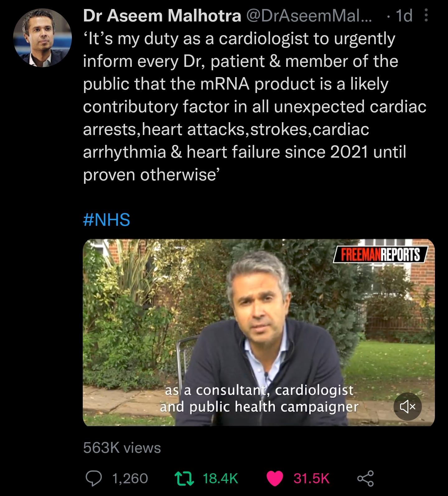The image size is (448, 496).
Task: Click the @DrAseemMal... handle
Action: point(309,16)
